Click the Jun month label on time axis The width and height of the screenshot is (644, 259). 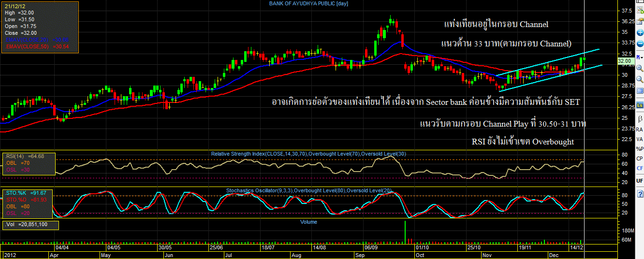tap(169, 254)
